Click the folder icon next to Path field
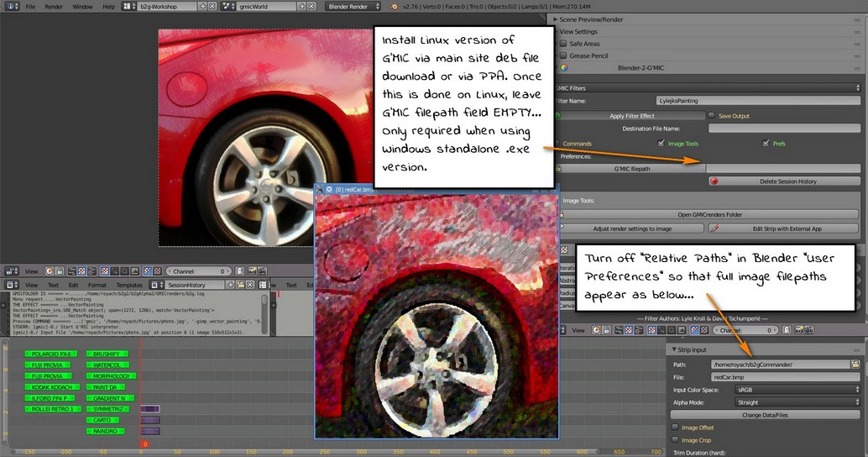Screen dimensions: 868x457 pos(855,364)
